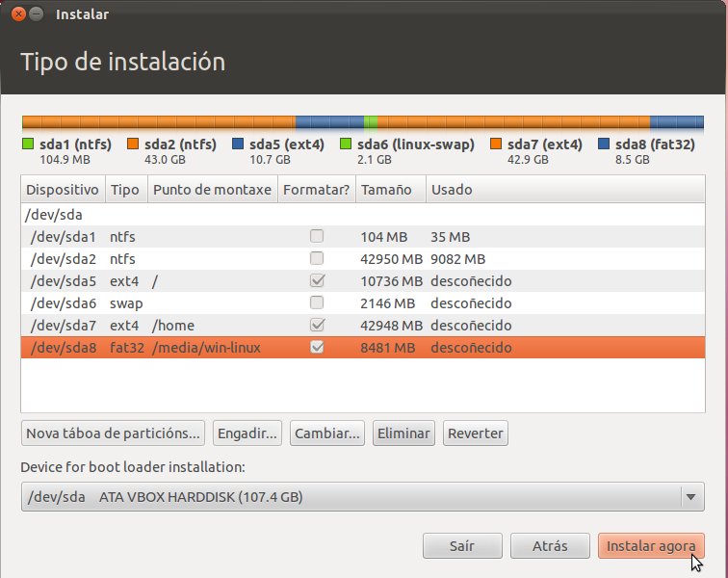728x578 pixels.
Task: Click the Engadir button
Action: [x=247, y=433]
